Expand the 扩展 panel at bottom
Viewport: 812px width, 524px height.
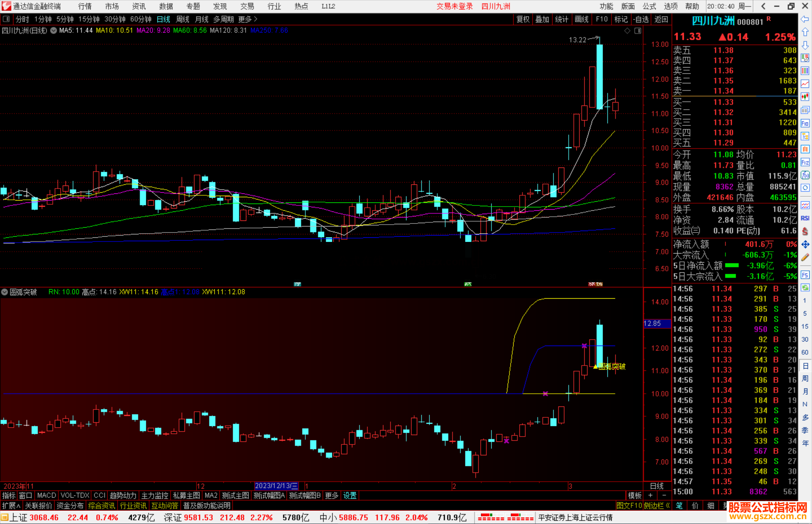coord(11,506)
